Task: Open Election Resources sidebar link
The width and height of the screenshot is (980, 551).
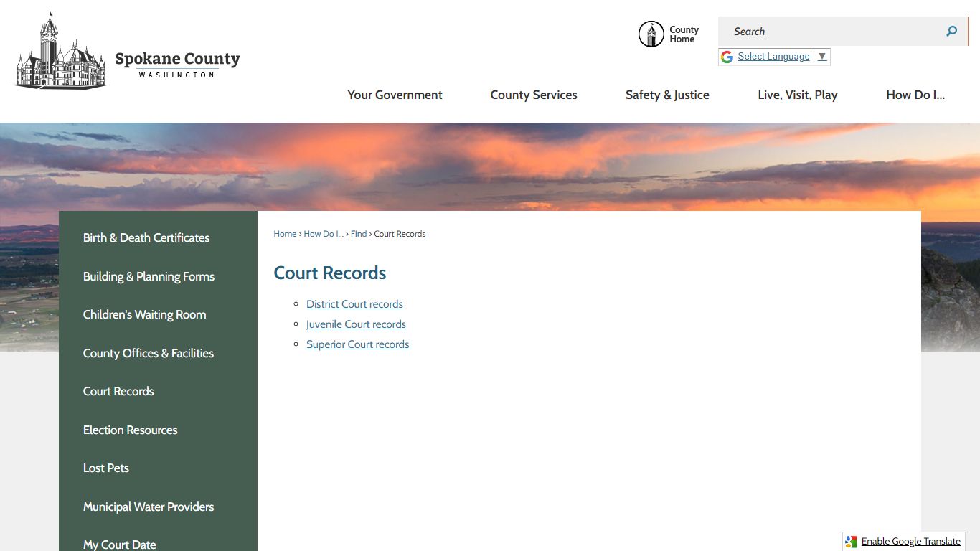Action: coord(130,430)
